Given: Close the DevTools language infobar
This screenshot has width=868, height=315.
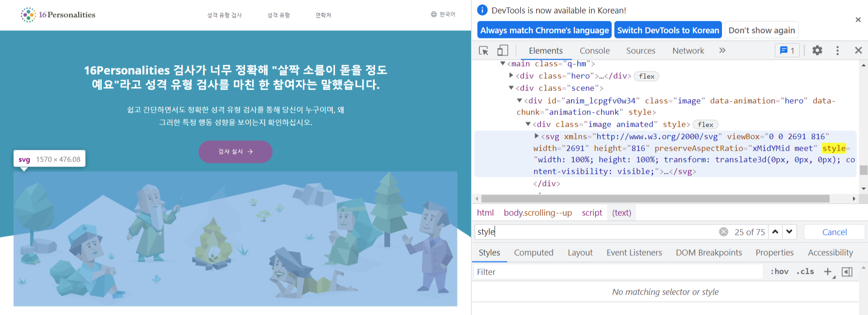Looking at the screenshot, I should 858,19.
